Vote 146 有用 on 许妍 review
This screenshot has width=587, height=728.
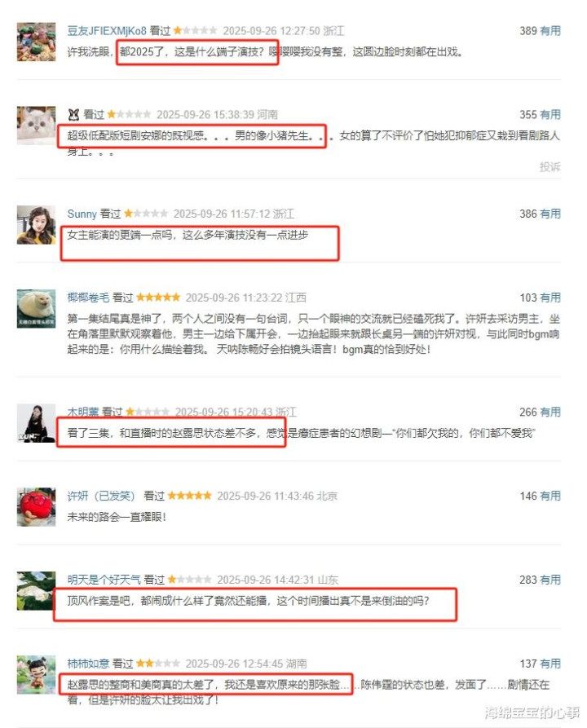point(540,496)
